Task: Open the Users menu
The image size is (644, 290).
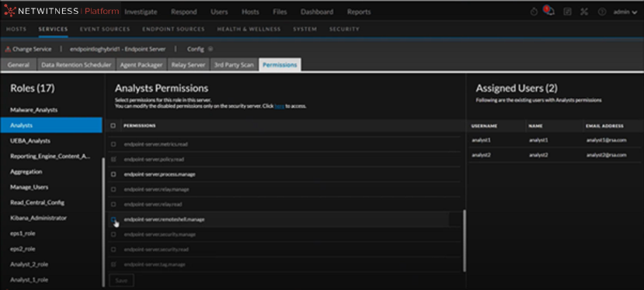Action: 219,12
